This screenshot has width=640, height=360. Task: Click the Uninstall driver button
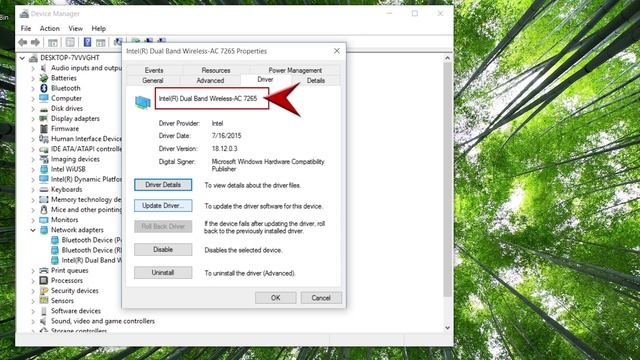(x=163, y=272)
